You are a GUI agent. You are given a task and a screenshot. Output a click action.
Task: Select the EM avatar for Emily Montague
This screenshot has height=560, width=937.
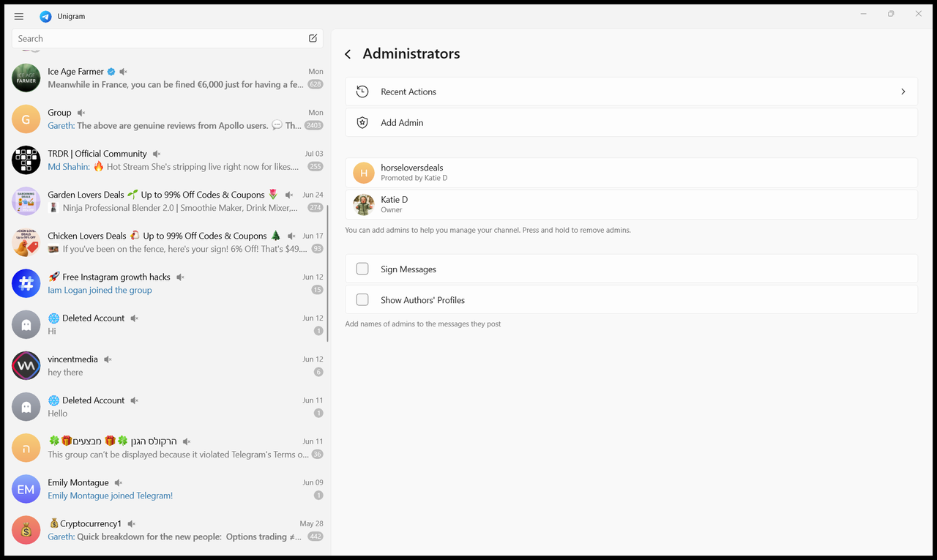pos(26,489)
